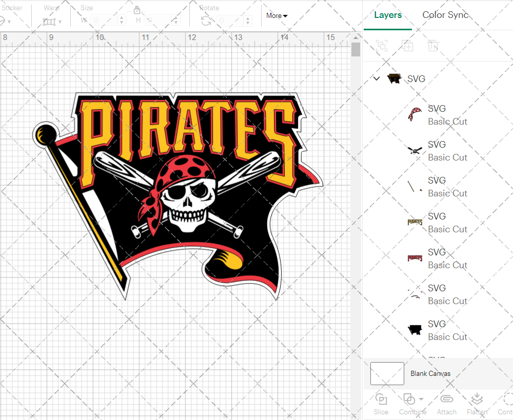Click the canvas vertical scrollbar thumb

[356, 50]
